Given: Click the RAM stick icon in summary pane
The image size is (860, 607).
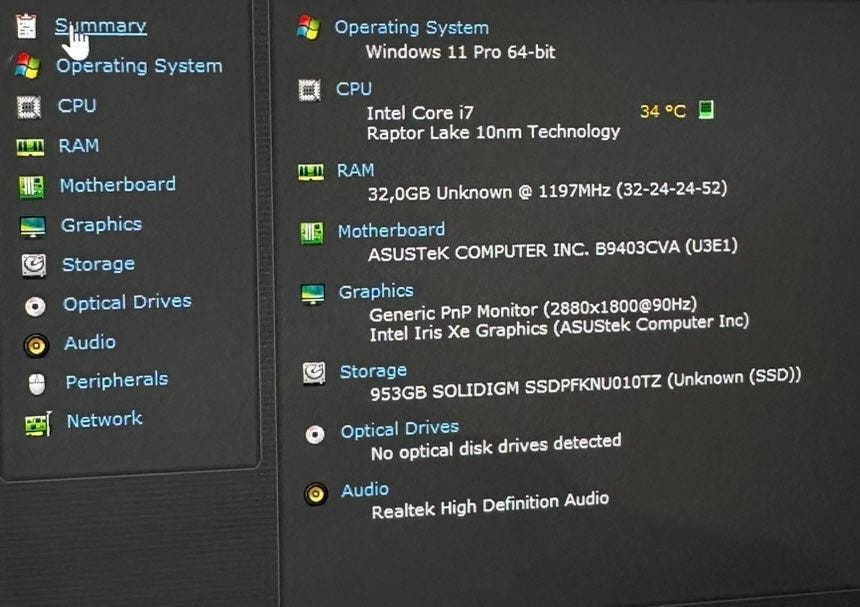Looking at the screenshot, I should (311, 172).
